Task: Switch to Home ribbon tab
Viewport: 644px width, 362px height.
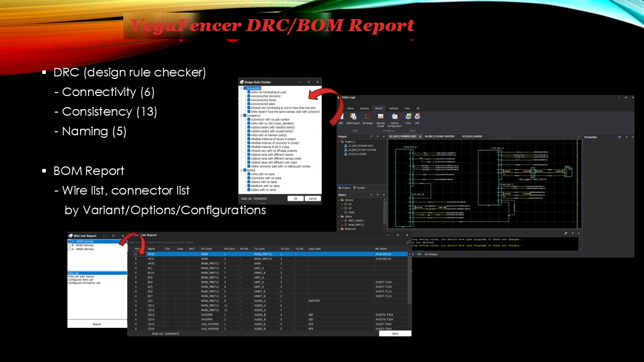Action: pyautogui.click(x=350, y=108)
